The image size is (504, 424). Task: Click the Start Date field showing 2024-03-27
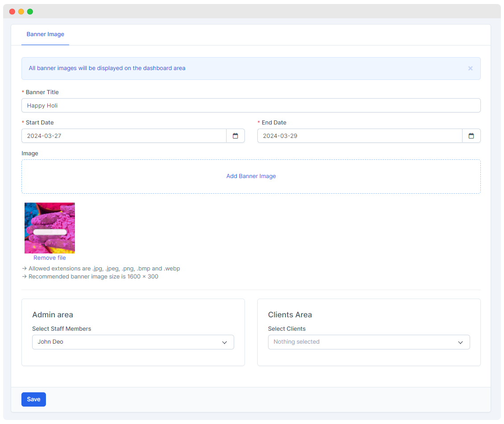[x=124, y=136]
